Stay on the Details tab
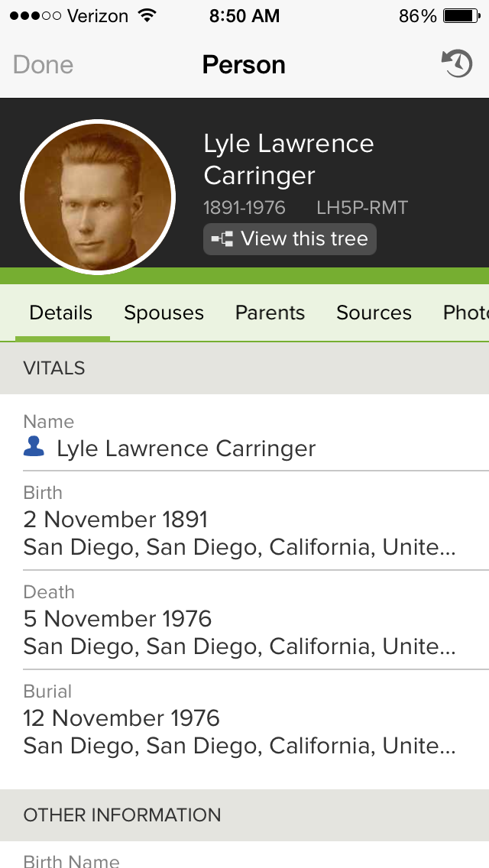This screenshot has height=868, width=489. click(60, 313)
